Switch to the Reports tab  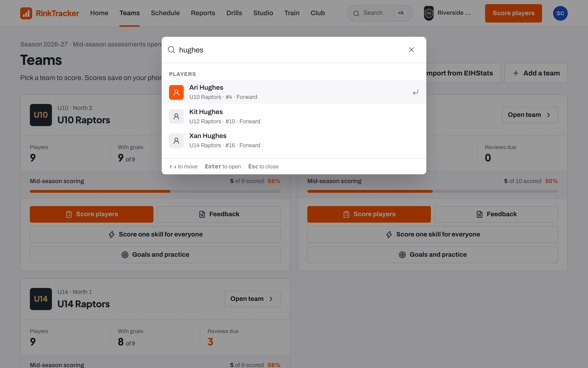[203, 13]
